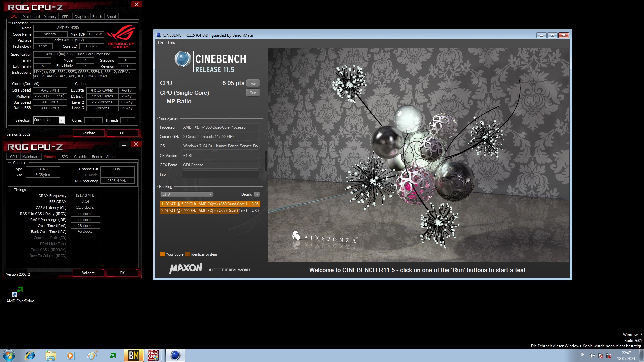Open AMD OverDrive desktop shortcut
This screenshot has width=644, height=362.
click(x=20, y=295)
